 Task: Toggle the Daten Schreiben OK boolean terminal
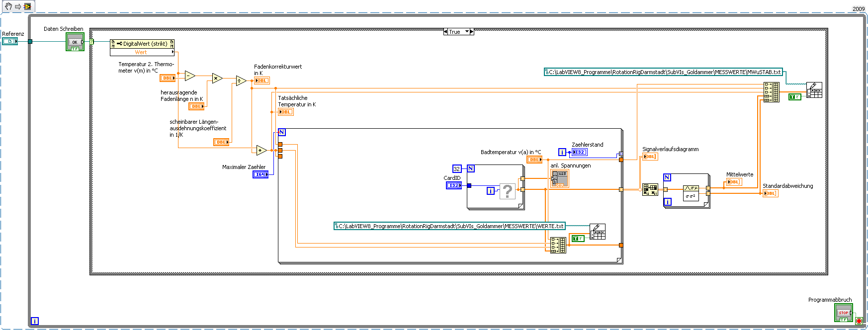pos(75,42)
